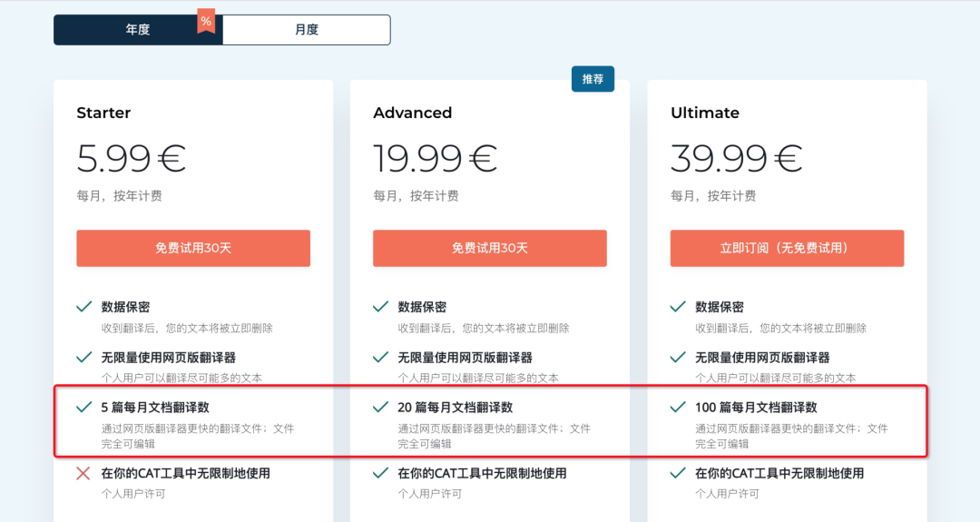Click Starter's 无限量使用网页版翻译器 label

[169, 358]
